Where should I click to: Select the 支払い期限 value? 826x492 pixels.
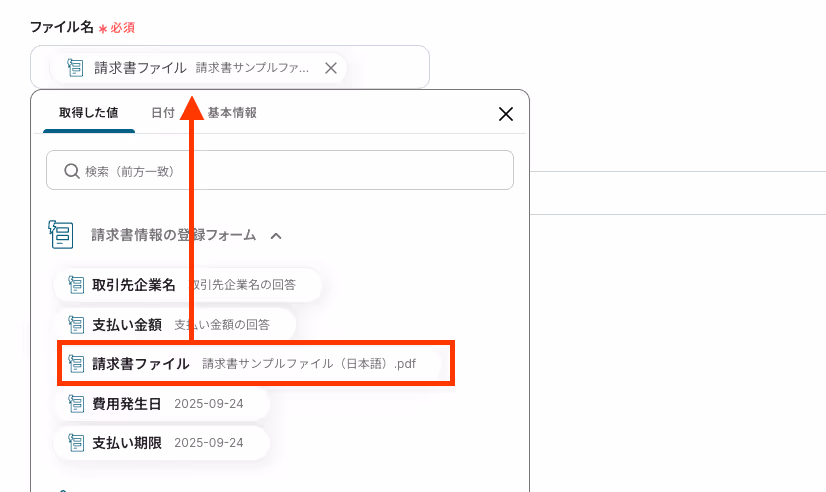pos(161,443)
